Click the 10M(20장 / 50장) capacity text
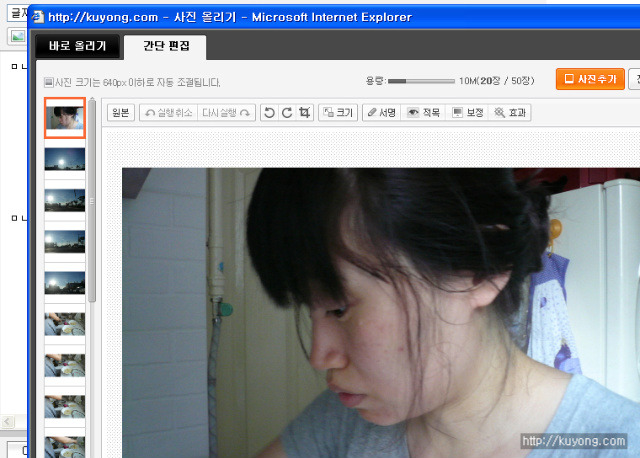 (497, 81)
